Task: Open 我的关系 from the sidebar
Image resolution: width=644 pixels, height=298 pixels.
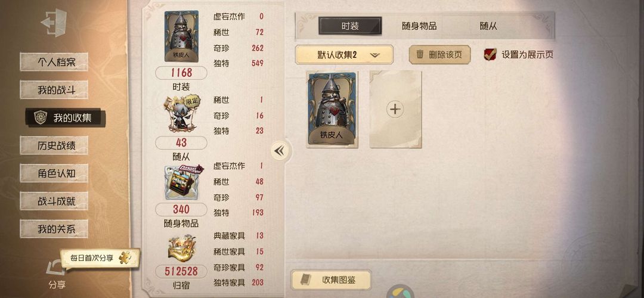Action: click(x=54, y=229)
